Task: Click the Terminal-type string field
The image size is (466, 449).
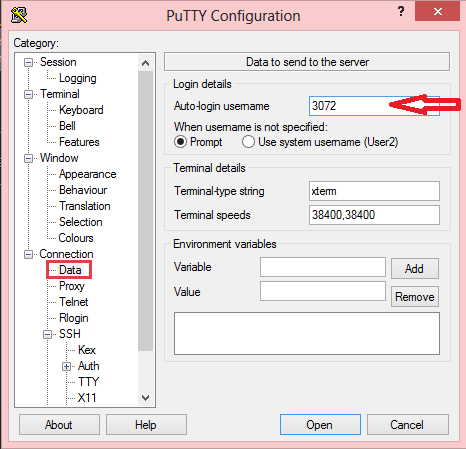Action: click(x=374, y=191)
